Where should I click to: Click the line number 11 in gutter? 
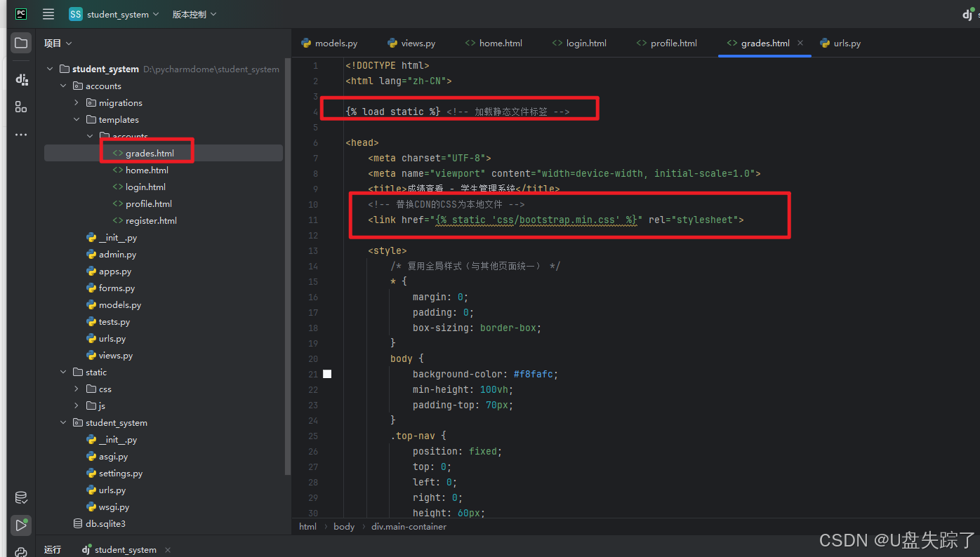point(313,220)
